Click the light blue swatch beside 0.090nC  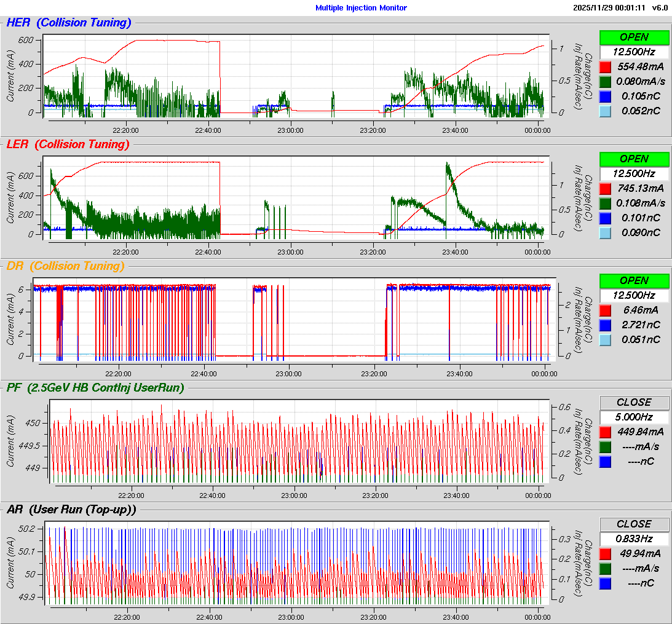pos(605,232)
